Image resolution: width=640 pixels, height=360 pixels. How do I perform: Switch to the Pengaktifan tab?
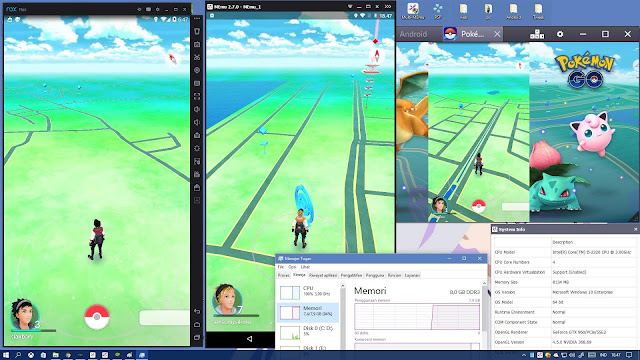click(351, 276)
